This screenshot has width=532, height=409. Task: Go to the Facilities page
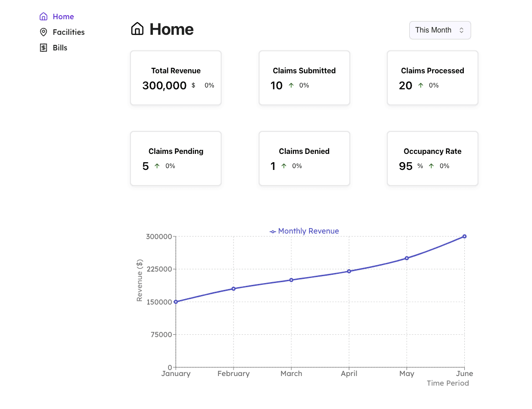(68, 32)
